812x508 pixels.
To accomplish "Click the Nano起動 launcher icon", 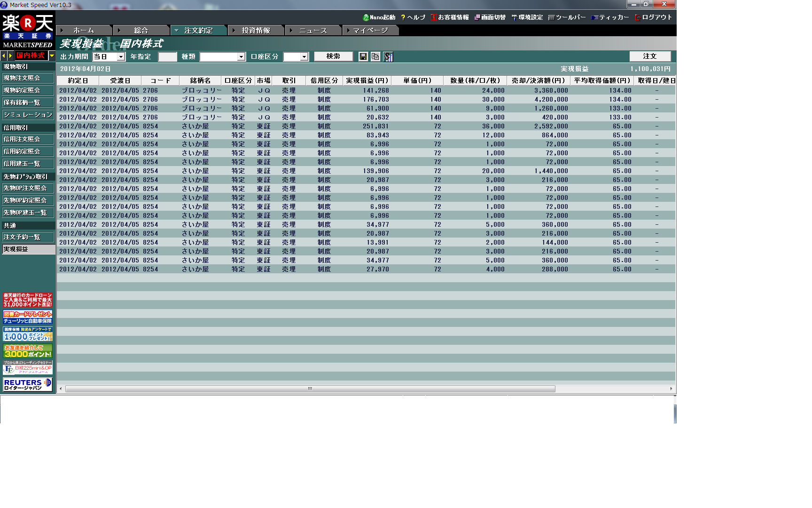I will tap(379, 17).
